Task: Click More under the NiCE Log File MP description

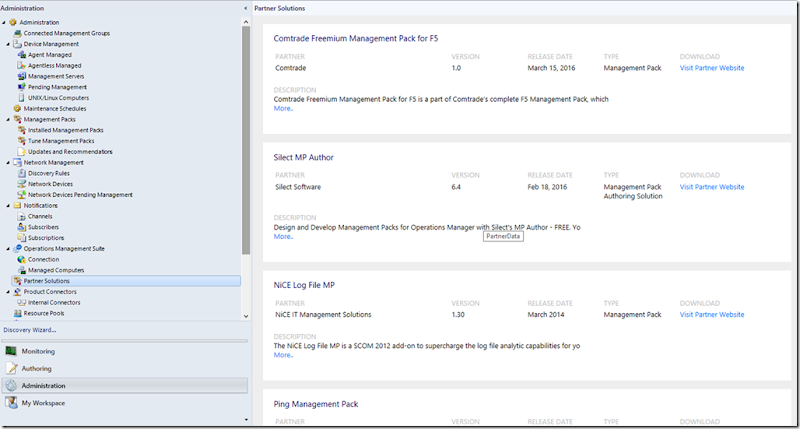Action: (x=283, y=355)
